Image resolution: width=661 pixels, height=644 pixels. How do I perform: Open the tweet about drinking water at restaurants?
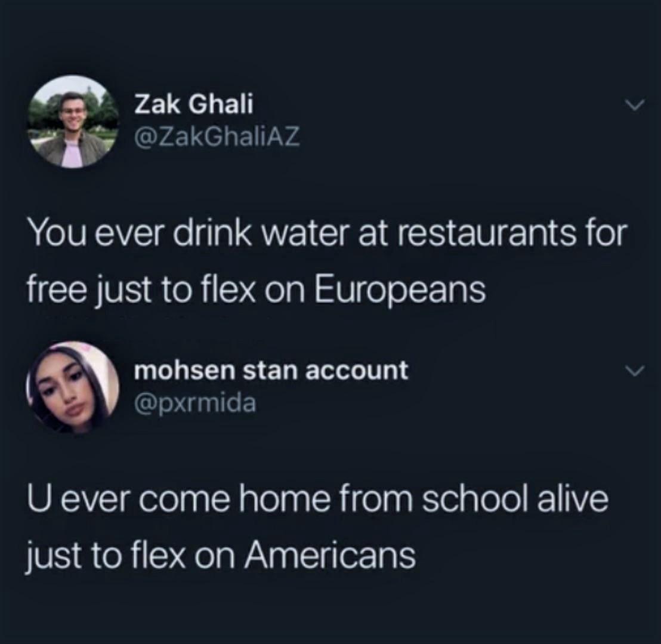tap(327, 261)
